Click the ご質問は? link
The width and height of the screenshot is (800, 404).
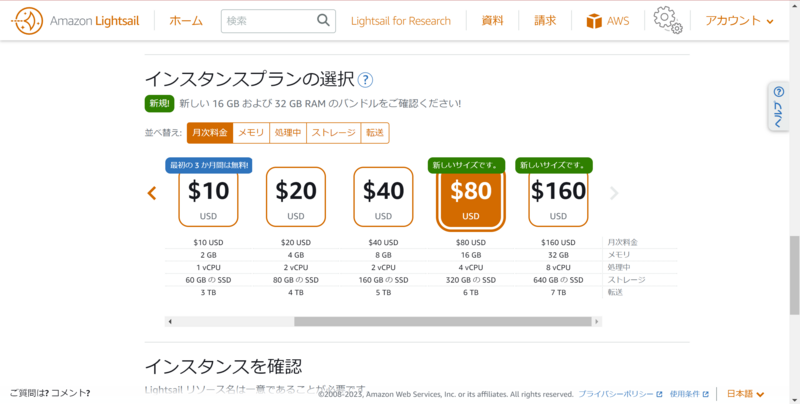tap(29, 393)
